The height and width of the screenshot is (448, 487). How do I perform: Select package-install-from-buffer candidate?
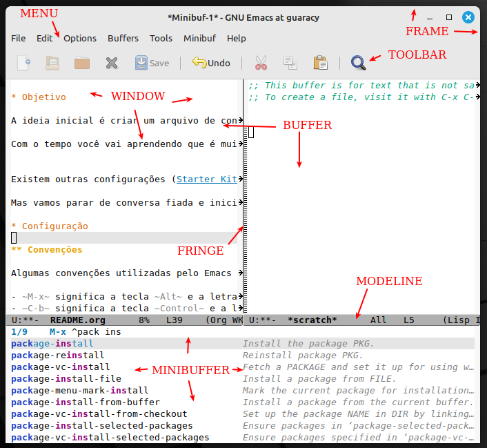click(x=85, y=402)
